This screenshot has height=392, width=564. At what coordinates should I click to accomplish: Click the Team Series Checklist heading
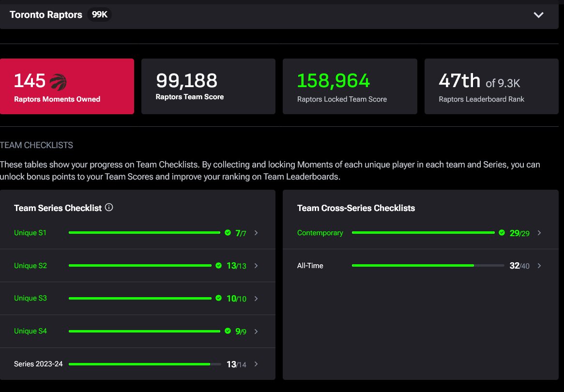click(x=58, y=208)
